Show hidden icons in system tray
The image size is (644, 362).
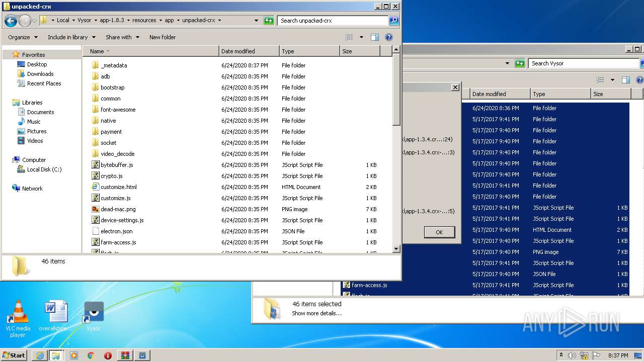[561, 355]
